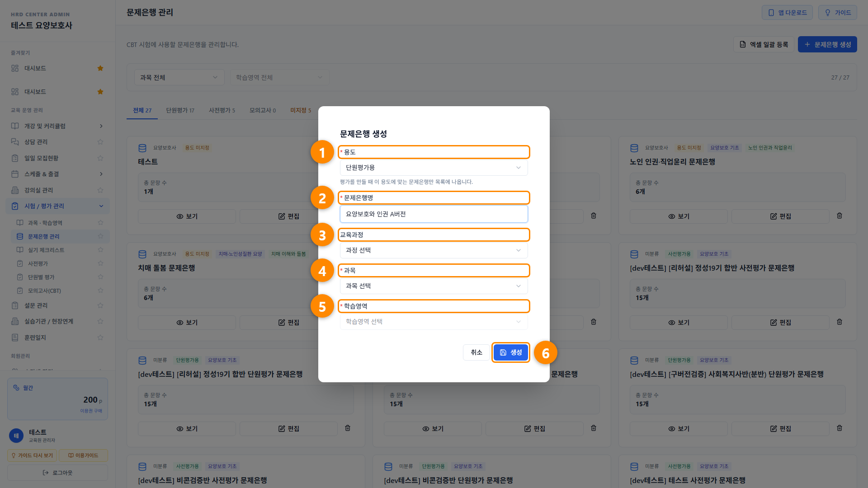Click the database icon on 테스트 card
The image size is (868, 488).
142,148
